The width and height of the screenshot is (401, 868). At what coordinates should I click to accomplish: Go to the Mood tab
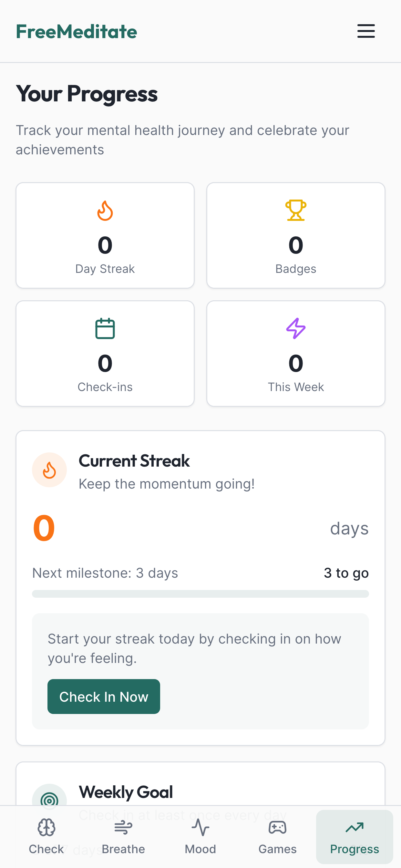pyautogui.click(x=200, y=836)
